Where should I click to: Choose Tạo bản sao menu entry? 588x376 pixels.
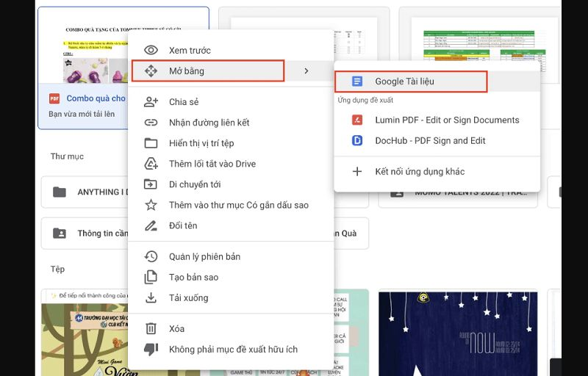tap(231, 277)
